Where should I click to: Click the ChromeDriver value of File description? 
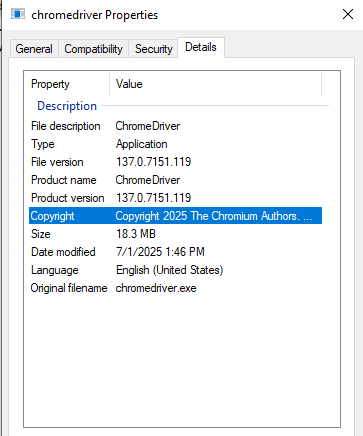pos(148,126)
